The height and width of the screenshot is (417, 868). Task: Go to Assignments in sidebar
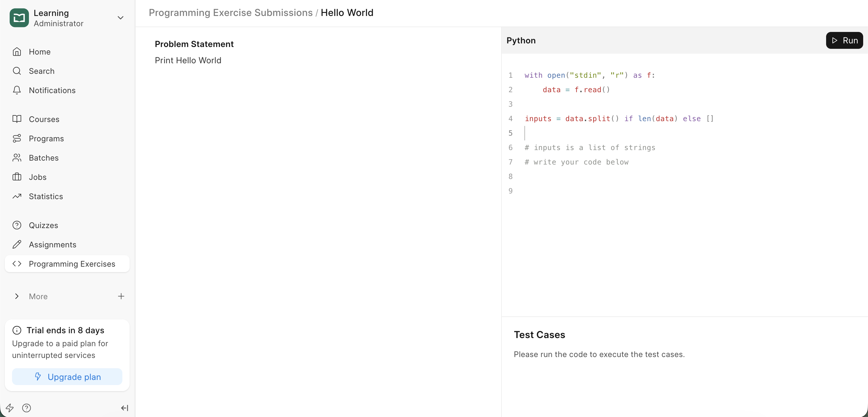(x=52, y=245)
